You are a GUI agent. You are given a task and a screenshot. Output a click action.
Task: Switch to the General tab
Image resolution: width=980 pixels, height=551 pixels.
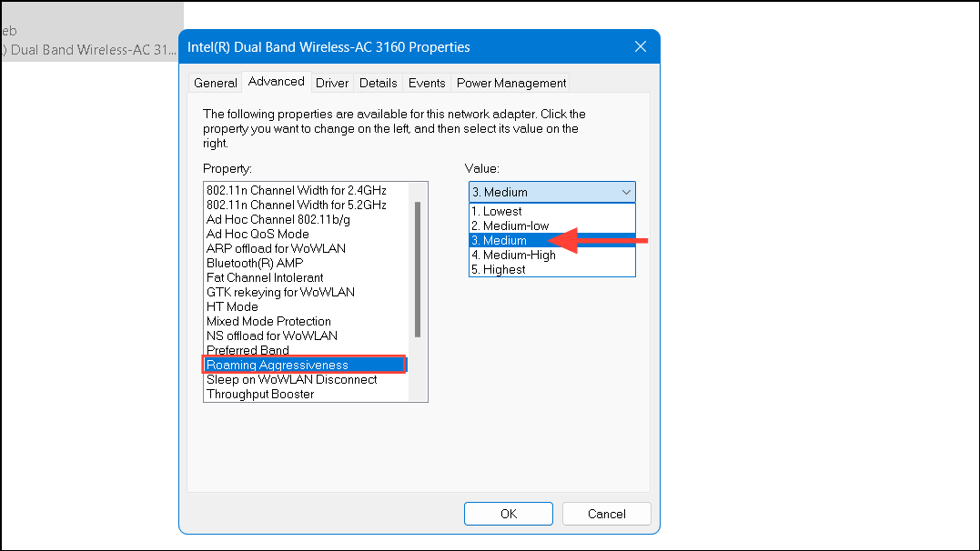point(215,83)
